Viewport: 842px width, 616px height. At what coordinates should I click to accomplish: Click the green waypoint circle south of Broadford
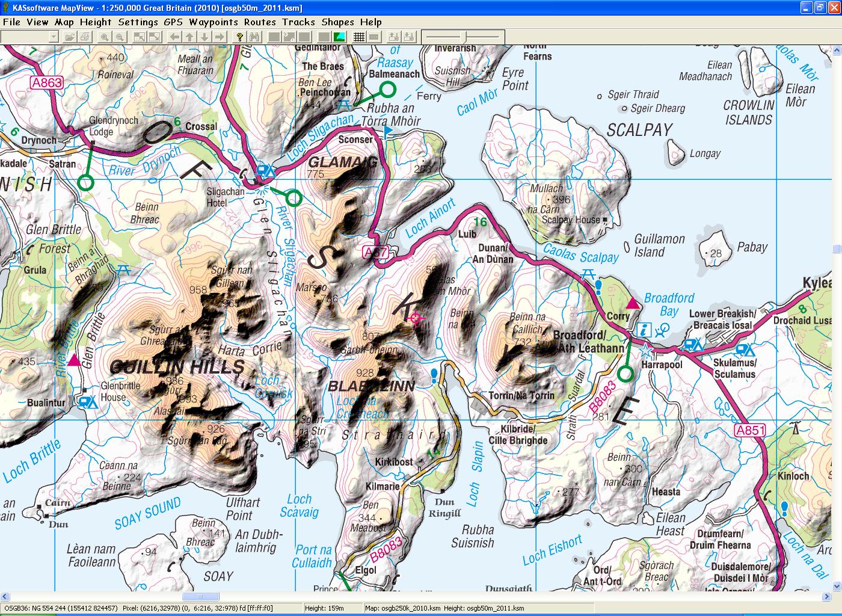(626, 374)
